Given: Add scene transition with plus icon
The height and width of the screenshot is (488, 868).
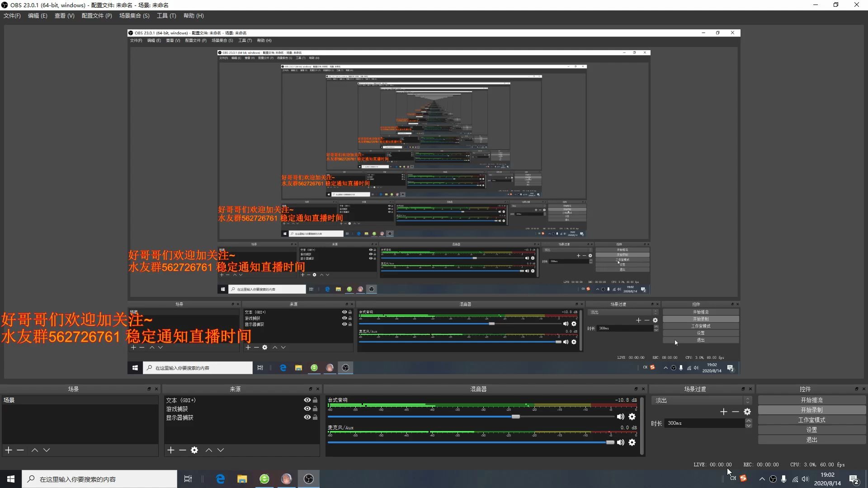Looking at the screenshot, I should pyautogui.click(x=723, y=412).
